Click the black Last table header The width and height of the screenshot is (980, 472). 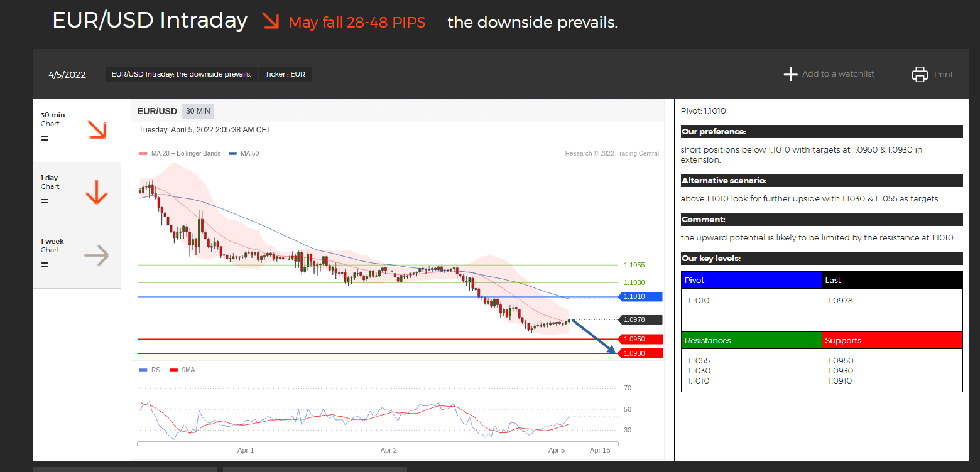coord(892,280)
